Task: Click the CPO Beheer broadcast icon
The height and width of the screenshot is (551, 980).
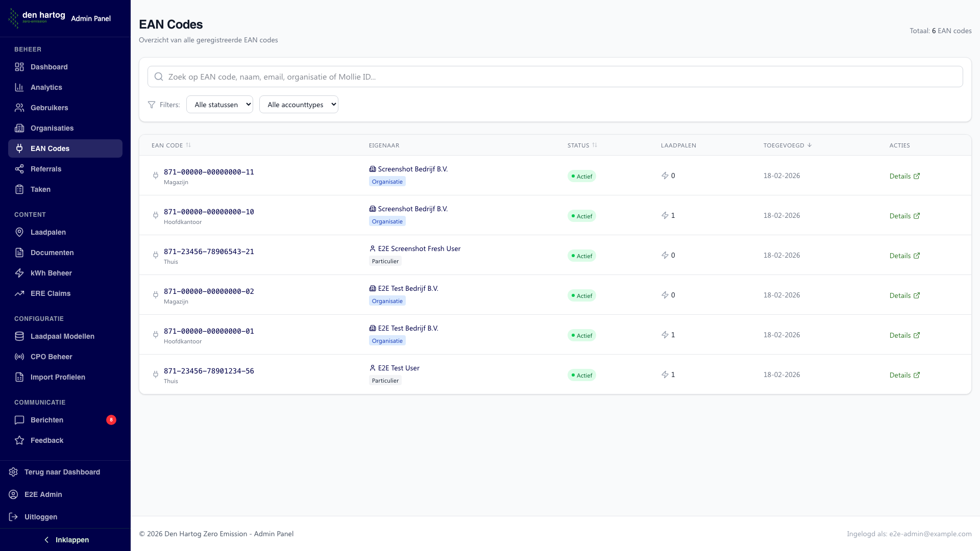Action: pos(19,357)
